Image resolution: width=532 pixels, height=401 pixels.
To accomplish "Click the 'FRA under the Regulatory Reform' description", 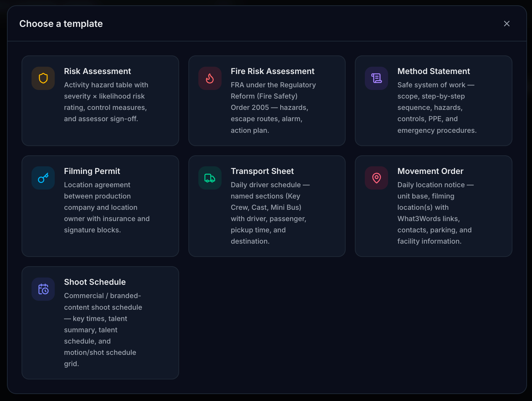I will click(x=273, y=108).
